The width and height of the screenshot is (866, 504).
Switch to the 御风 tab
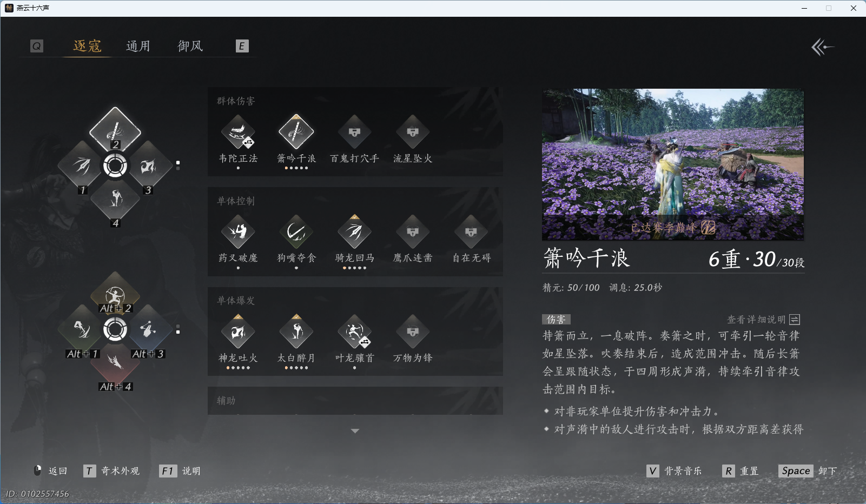[190, 45]
